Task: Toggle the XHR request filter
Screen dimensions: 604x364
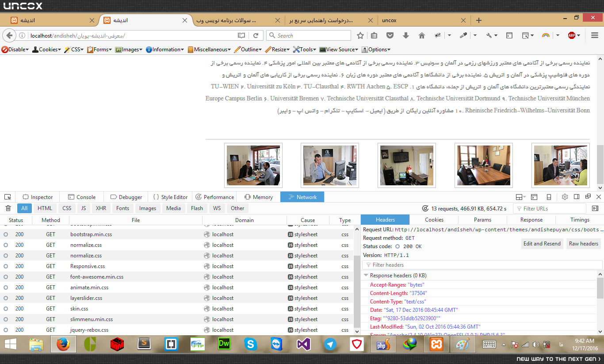Action: tap(101, 208)
